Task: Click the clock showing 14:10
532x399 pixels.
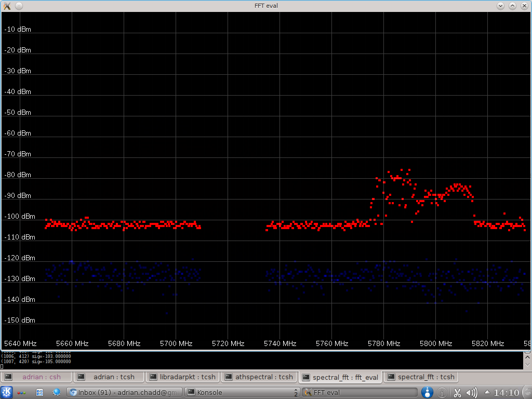Action: (506, 393)
